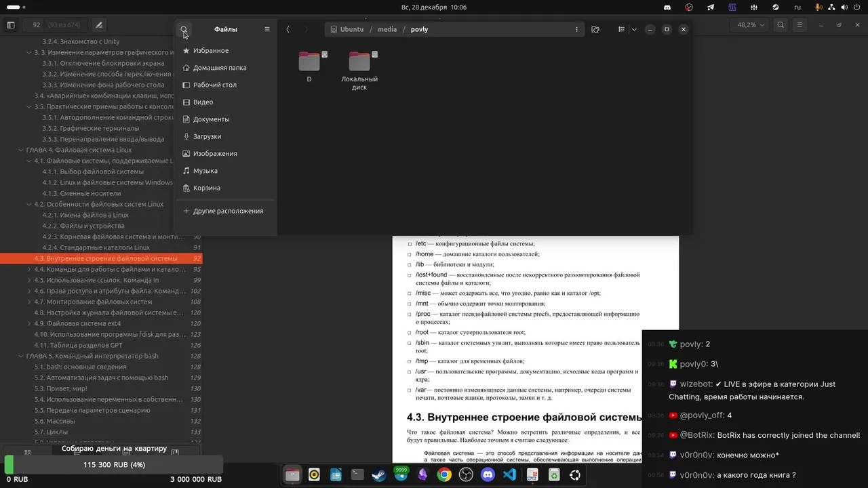Collapse section 4.1. Файловые системы, поддерживаемые
This screenshot has width=868, height=488.
29,161
